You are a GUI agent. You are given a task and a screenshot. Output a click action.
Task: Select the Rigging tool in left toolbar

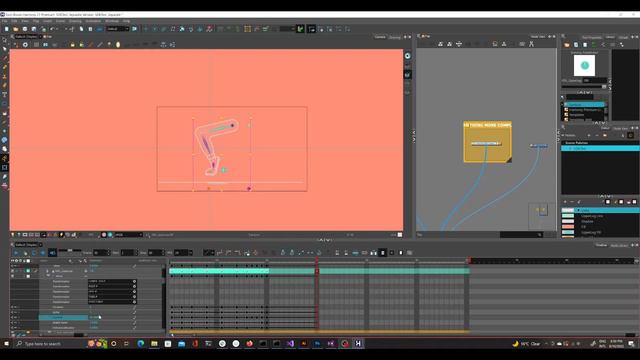point(5,158)
